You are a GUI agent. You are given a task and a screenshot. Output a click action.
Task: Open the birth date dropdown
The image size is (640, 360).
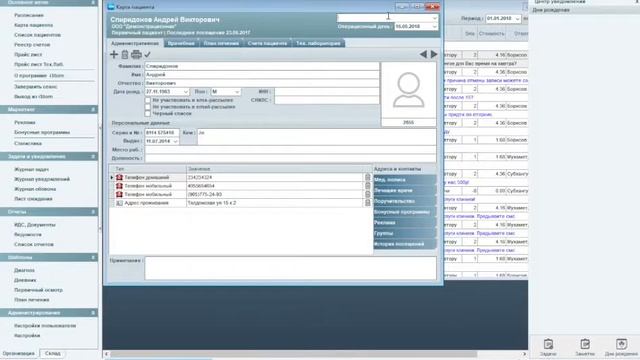coord(186,92)
